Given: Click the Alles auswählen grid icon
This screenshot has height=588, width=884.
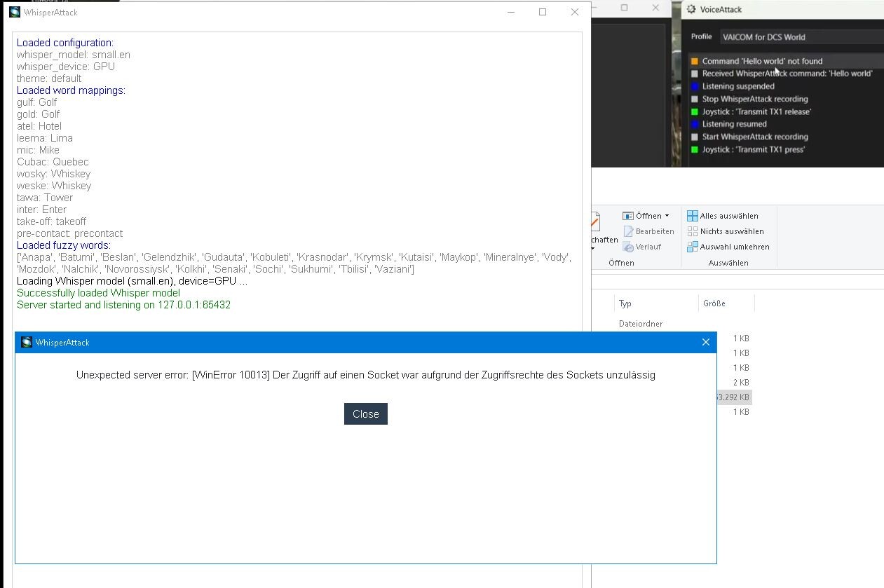Looking at the screenshot, I should click(692, 216).
